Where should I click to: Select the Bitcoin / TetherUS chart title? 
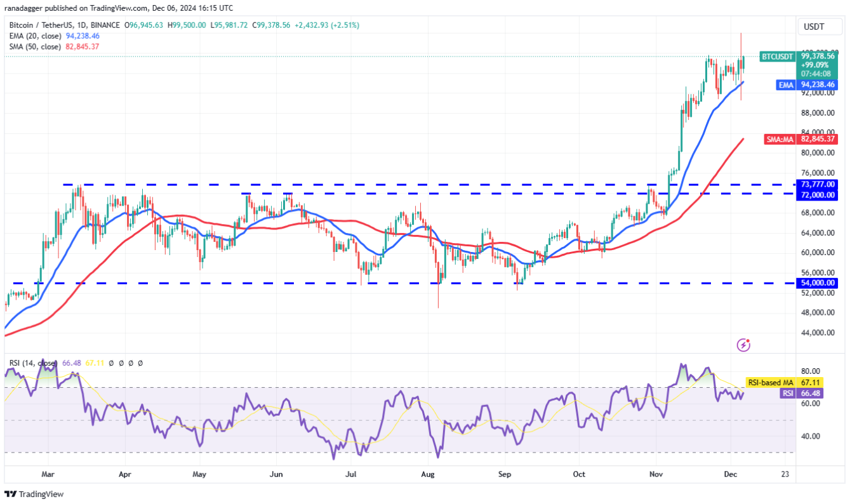tap(65, 25)
